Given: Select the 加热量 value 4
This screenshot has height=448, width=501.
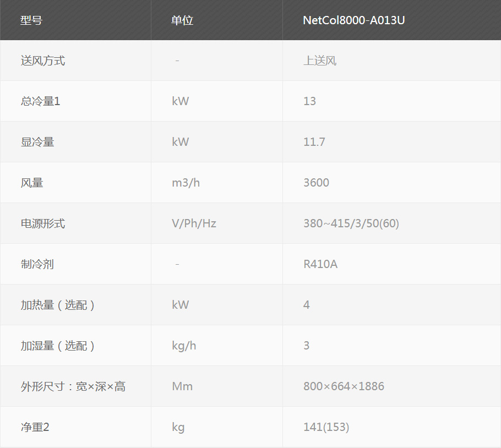Looking at the screenshot, I should [307, 304].
